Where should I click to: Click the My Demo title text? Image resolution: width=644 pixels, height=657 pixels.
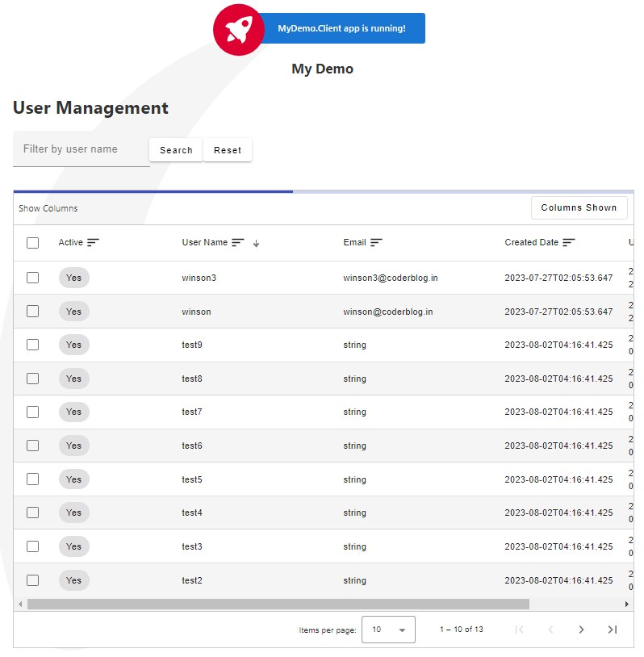click(x=322, y=69)
